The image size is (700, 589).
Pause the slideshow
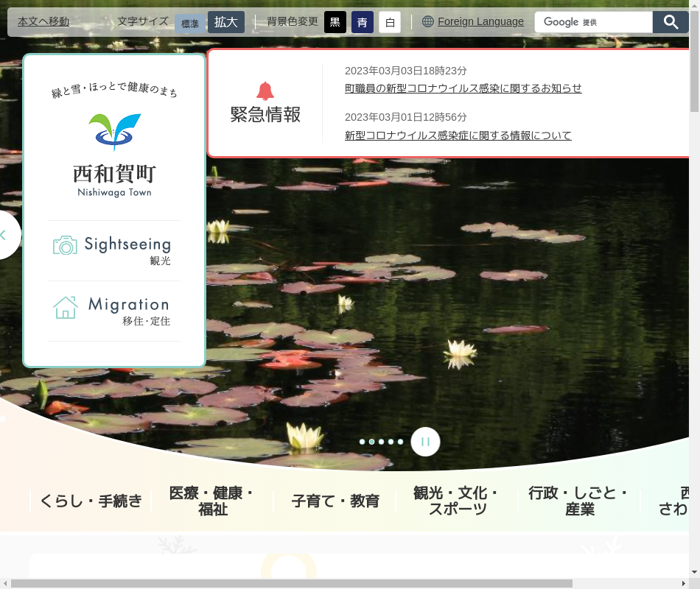[425, 442]
